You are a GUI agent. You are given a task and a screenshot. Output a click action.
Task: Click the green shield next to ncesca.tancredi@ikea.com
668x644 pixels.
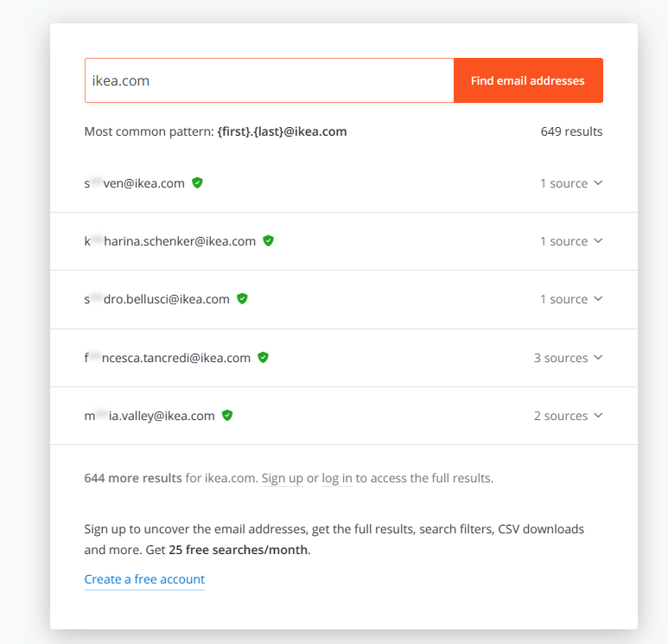[x=263, y=358]
